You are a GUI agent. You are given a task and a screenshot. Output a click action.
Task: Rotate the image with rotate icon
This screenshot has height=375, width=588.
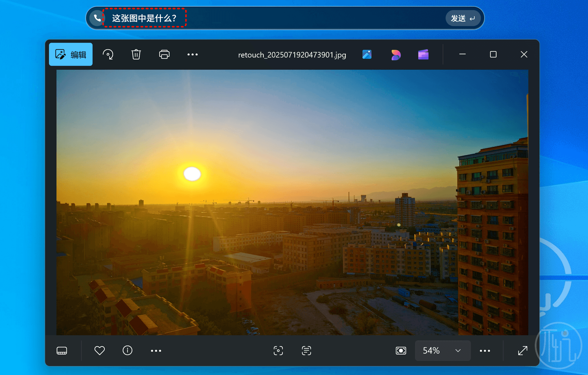click(x=108, y=55)
